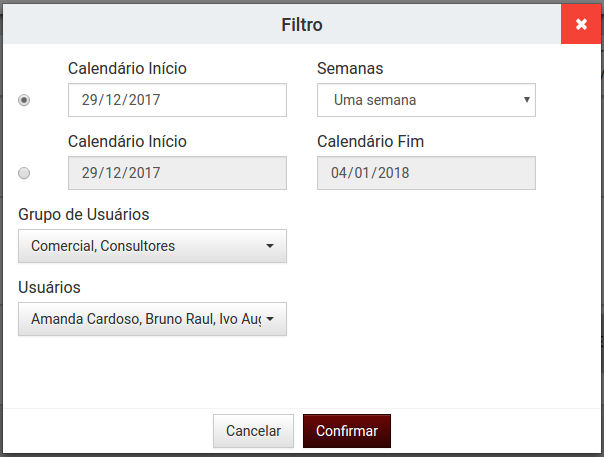Screen dimensions: 604x457
Task: Click the 'Usuários' label above the user list
Action: (49, 287)
